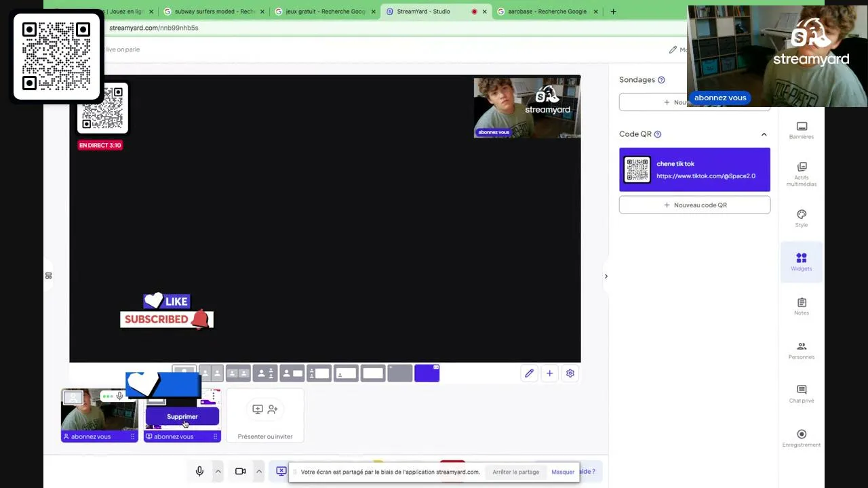
Task: Click the Présenter ou inviter card
Action: tap(265, 417)
